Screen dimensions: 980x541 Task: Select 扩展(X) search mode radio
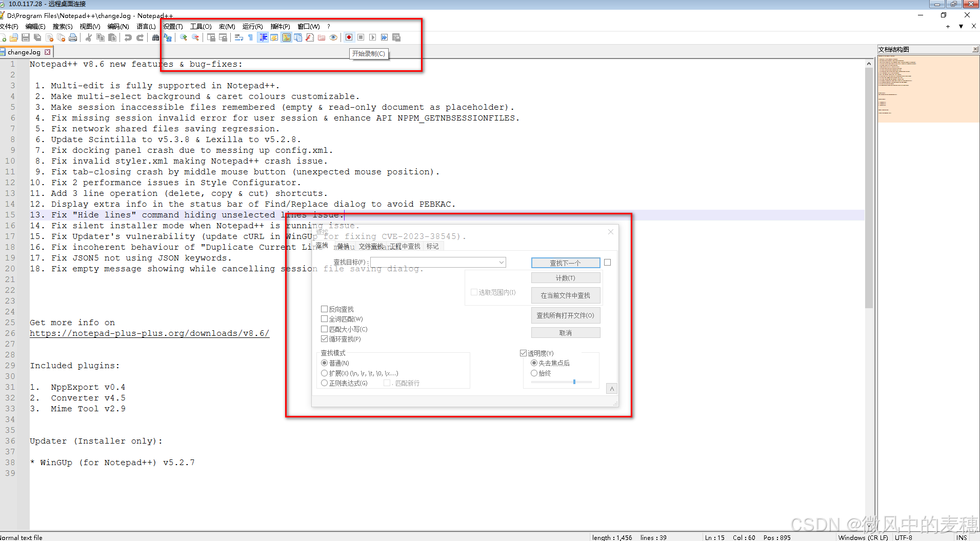(324, 373)
